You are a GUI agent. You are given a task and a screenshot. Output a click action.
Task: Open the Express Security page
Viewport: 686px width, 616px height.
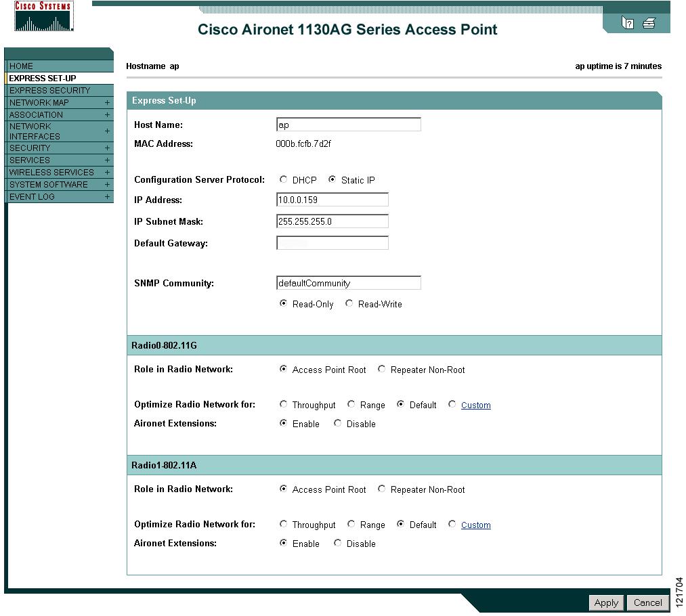(50, 91)
